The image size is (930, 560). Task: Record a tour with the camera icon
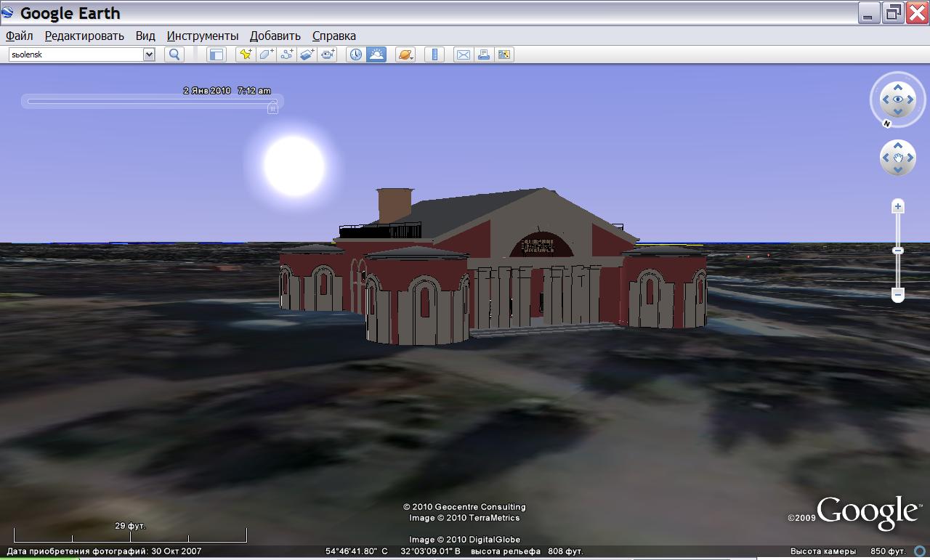pos(328,54)
